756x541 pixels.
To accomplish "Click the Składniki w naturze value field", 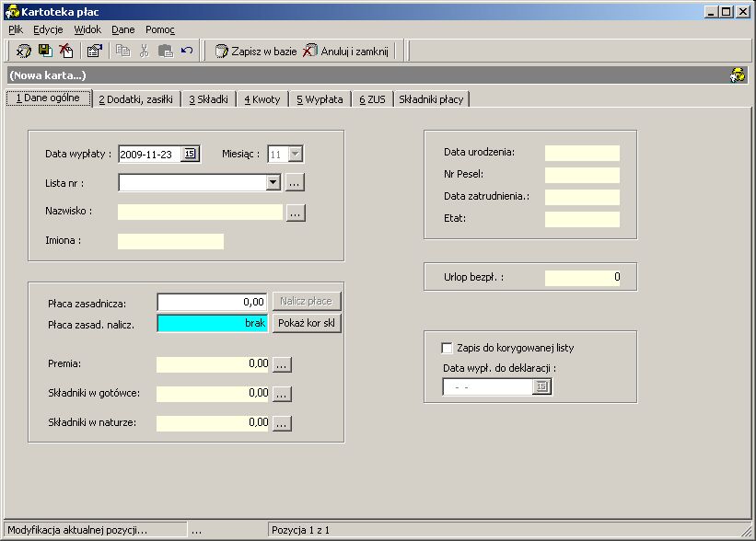I will click(x=213, y=423).
